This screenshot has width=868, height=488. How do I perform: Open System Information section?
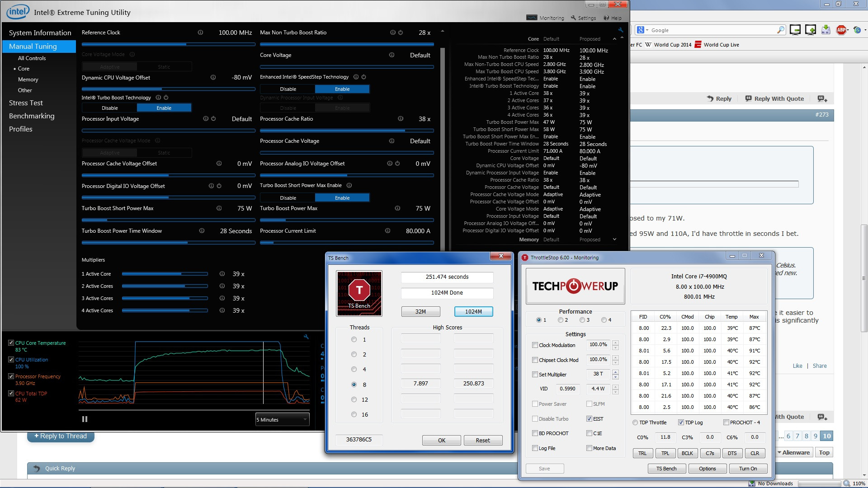click(x=40, y=33)
